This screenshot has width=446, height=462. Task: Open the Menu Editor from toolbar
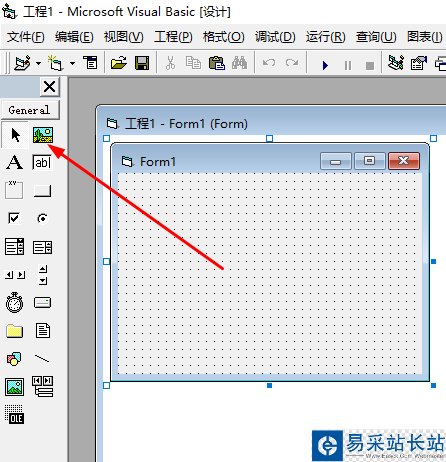click(90, 62)
